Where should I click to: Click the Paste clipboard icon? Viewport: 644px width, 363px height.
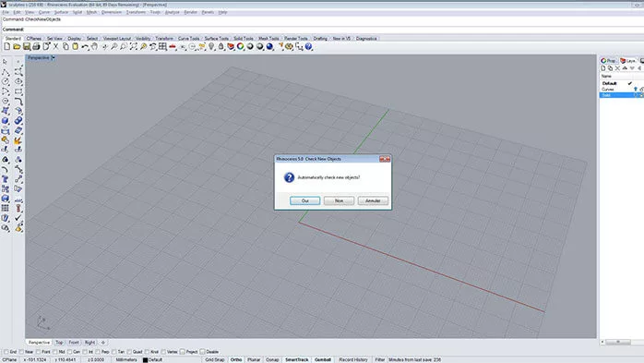pyautogui.click(x=75, y=47)
